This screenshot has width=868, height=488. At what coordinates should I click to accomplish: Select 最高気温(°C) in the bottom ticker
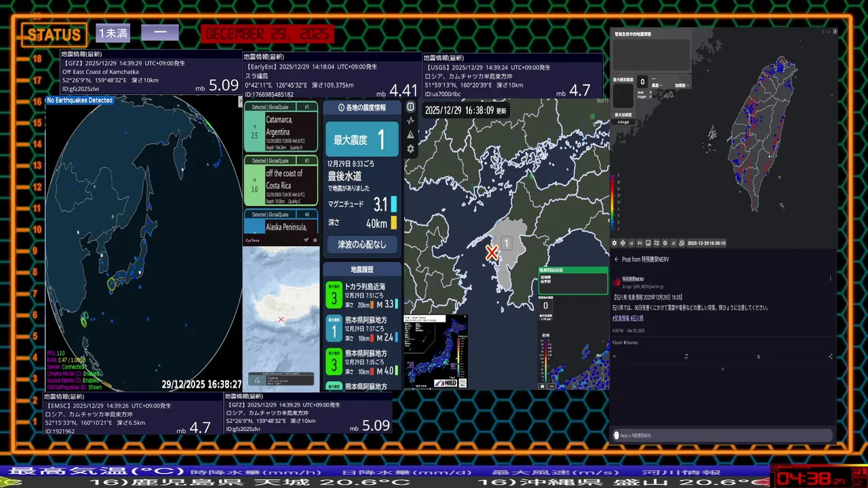click(x=95, y=471)
